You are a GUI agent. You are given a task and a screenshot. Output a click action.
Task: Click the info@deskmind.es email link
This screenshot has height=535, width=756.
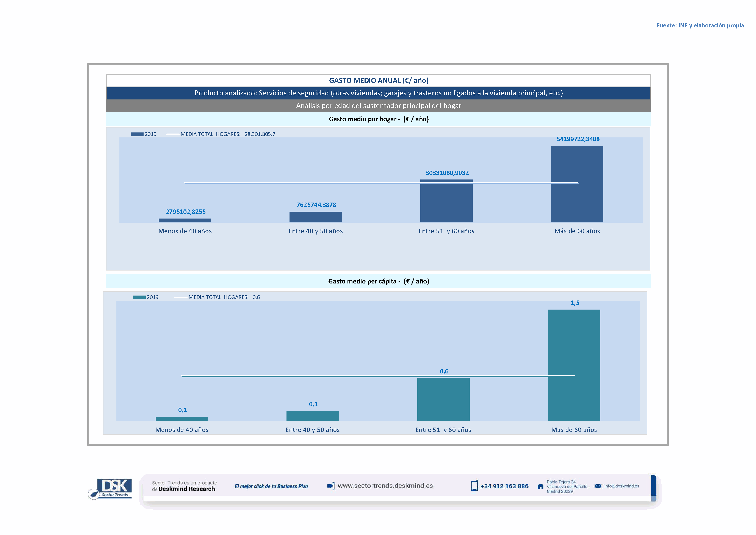(x=621, y=486)
